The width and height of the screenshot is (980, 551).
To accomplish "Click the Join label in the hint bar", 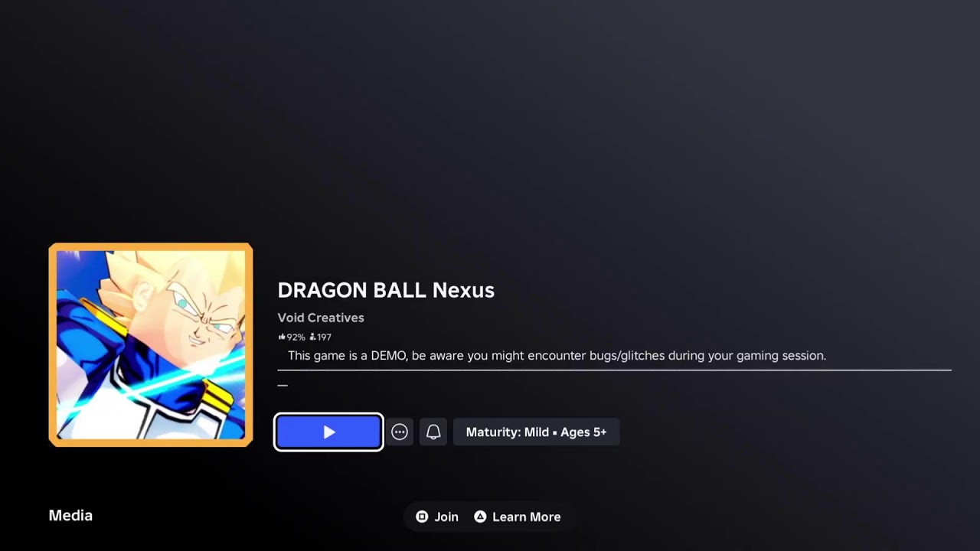I will 446,517.
